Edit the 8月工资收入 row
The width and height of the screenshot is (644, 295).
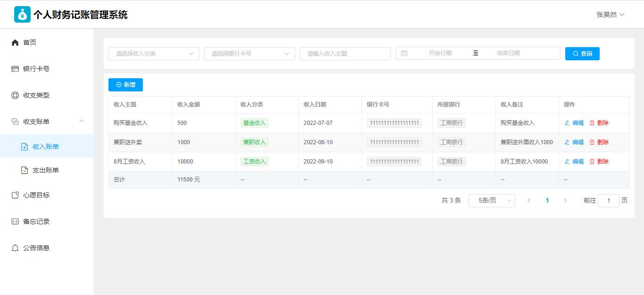tap(574, 162)
